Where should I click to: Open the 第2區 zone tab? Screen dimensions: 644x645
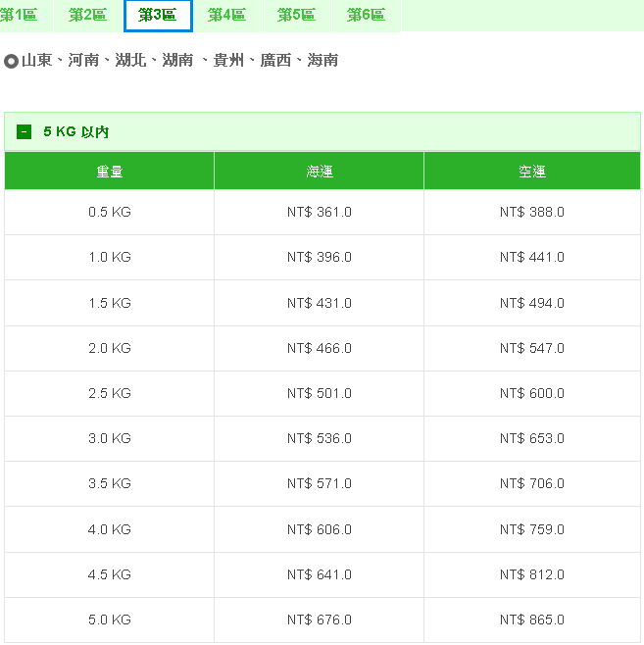click(87, 16)
